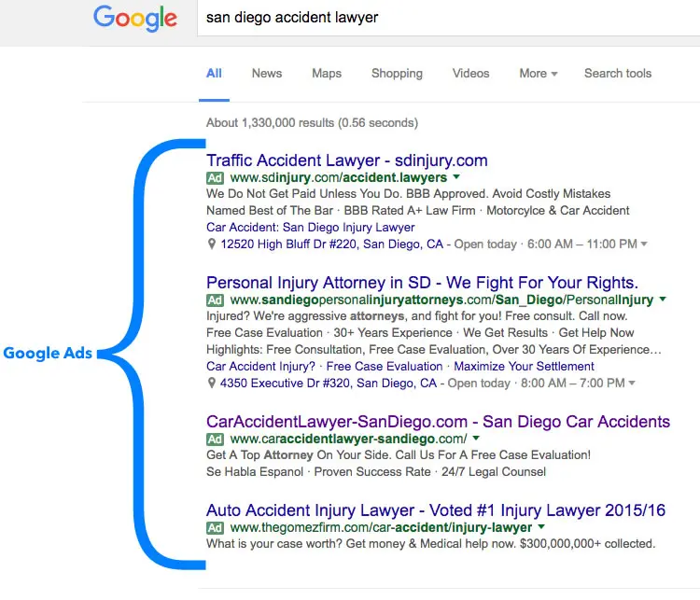Click the Ad badge for thegomezfirm.com result
The height and width of the screenshot is (600, 700).
click(216, 527)
